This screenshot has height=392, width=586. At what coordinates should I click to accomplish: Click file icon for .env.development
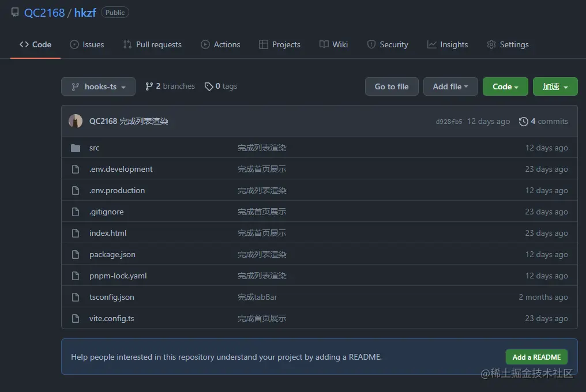pyautogui.click(x=76, y=169)
